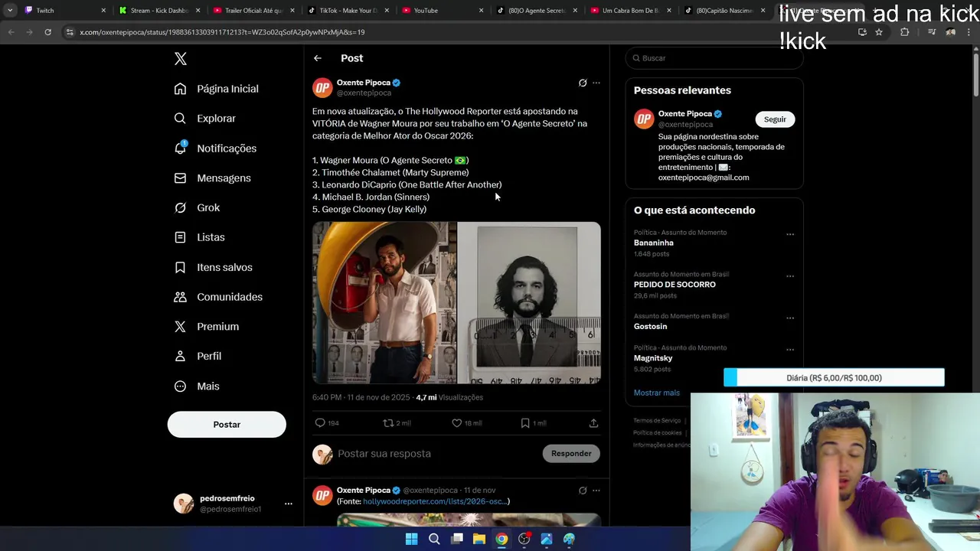980x551 pixels.
Task: Click the OBS Studio taskbar icon
Action: pos(524,539)
